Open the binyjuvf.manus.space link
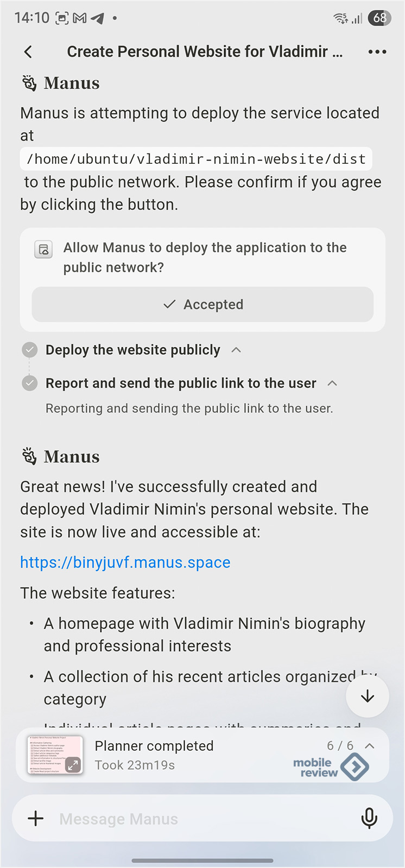The image size is (405, 868). click(125, 562)
